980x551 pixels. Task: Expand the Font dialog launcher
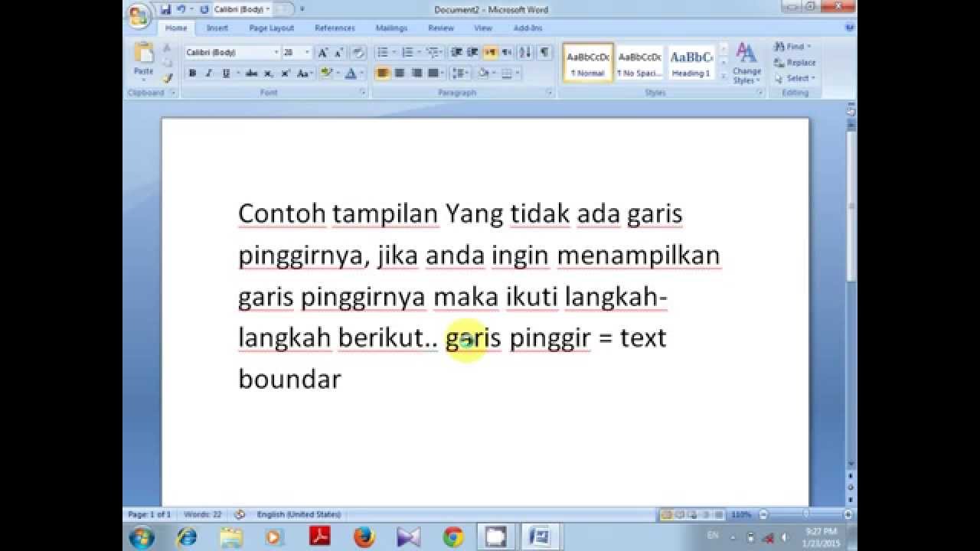(363, 93)
